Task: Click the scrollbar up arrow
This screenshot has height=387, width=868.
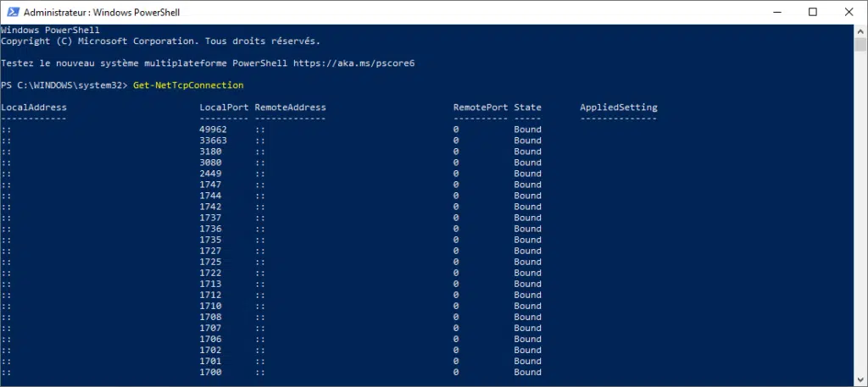Action: coord(860,30)
